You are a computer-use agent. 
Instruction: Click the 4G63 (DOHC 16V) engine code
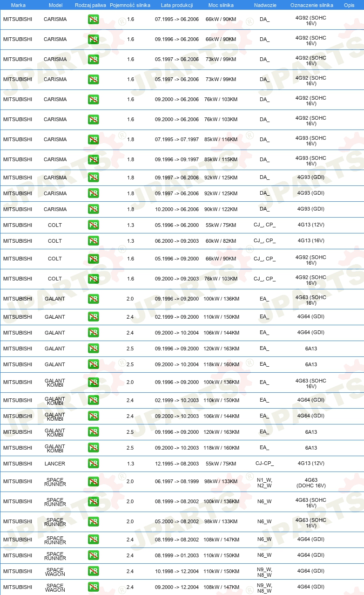coord(311,482)
